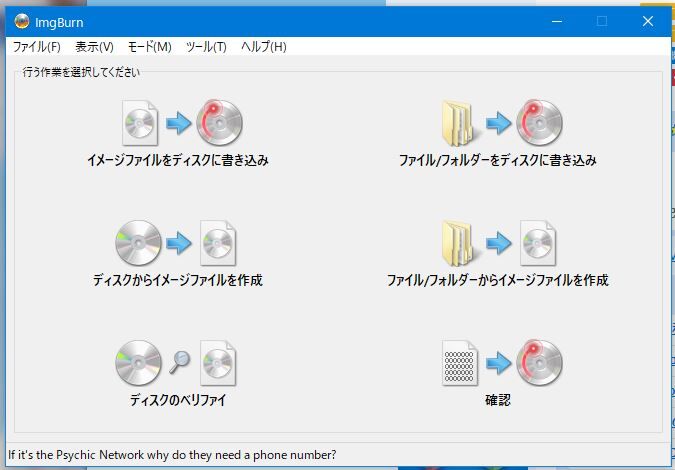This screenshot has width=675, height=470.
Task: Open the ツール(T) menu
Action: (206, 46)
